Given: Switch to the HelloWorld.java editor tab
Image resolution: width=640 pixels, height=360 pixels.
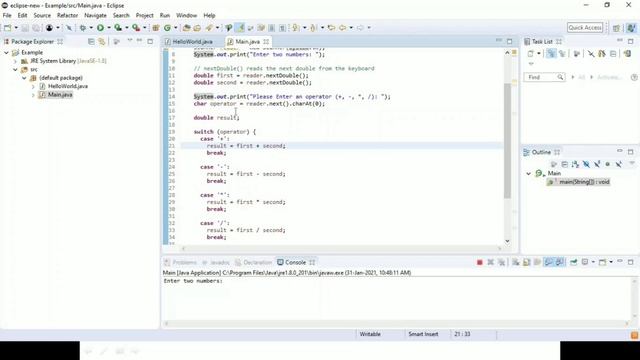Looking at the screenshot, I should (192, 42).
